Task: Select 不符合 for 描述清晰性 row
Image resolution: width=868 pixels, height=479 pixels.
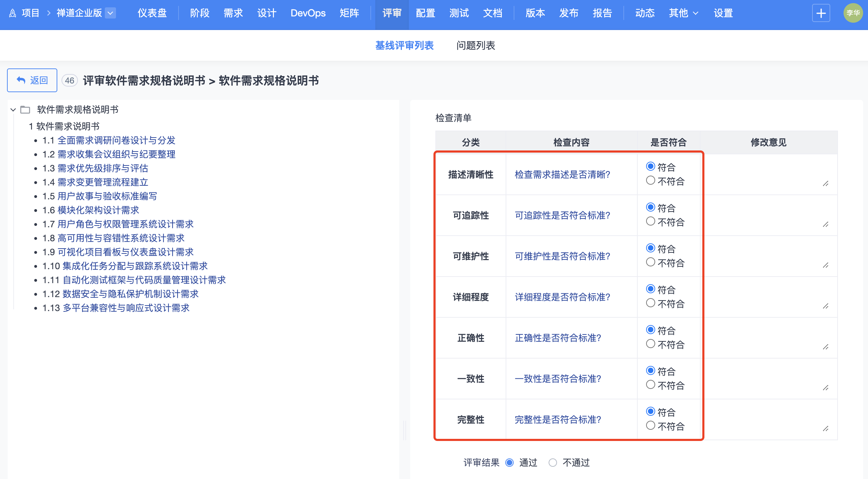Action: click(x=650, y=180)
